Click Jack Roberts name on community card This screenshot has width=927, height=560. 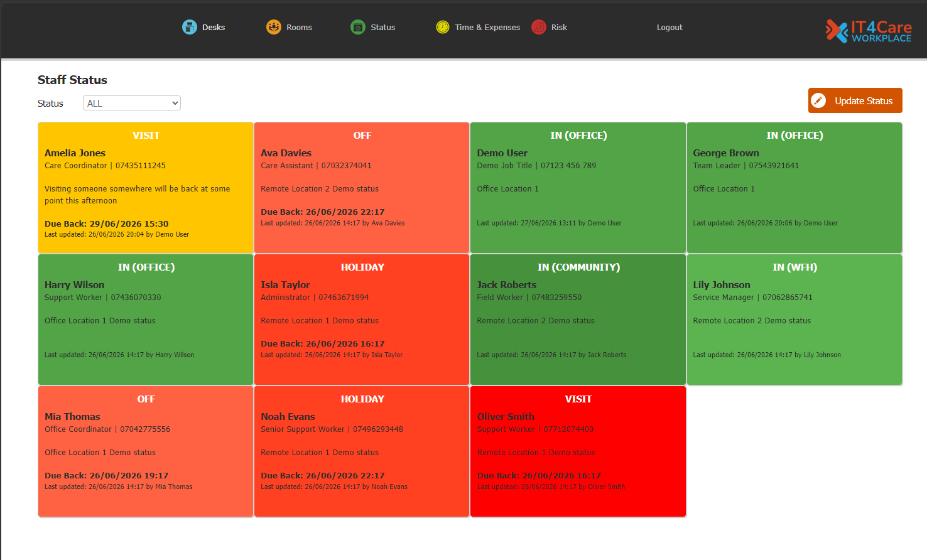pyautogui.click(x=506, y=285)
